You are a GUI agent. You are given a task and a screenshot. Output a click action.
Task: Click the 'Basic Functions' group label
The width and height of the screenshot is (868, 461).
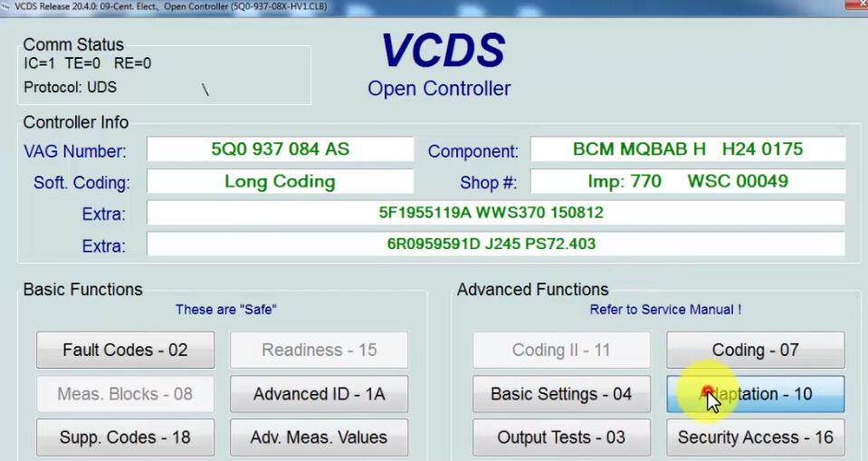tap(83, 289)
